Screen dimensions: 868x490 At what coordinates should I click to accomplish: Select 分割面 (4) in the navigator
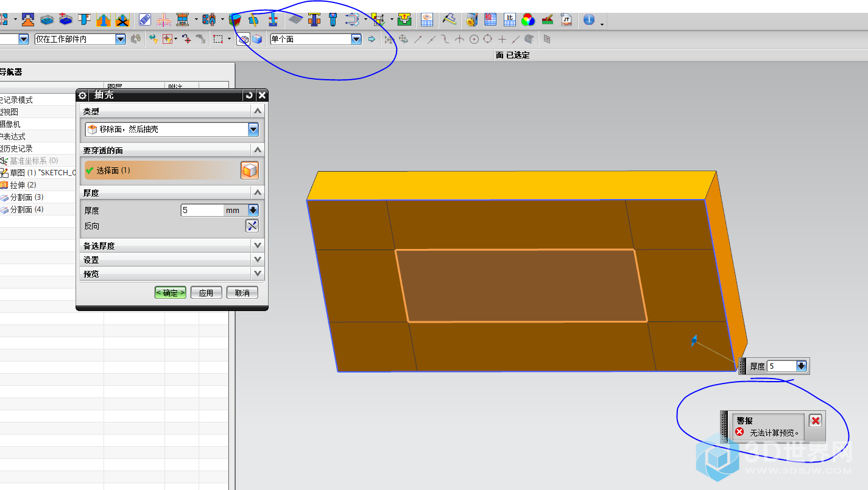[27, 209]
